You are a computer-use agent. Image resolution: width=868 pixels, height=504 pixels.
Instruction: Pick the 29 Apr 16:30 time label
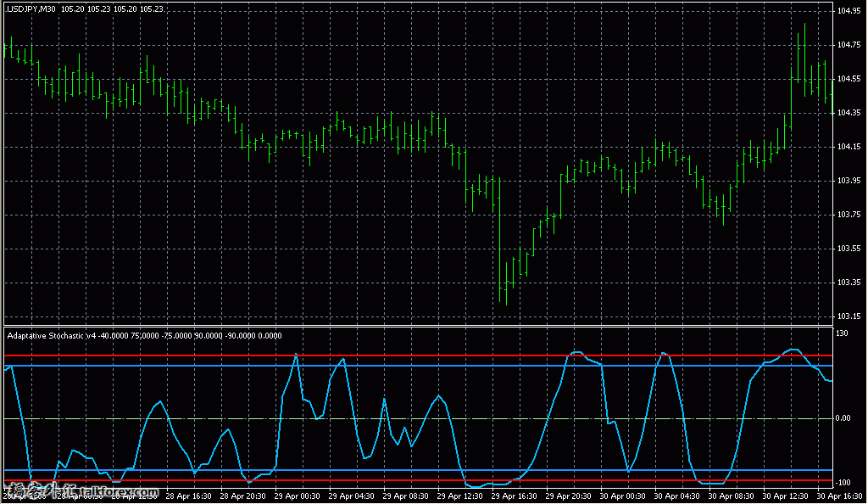514,496
